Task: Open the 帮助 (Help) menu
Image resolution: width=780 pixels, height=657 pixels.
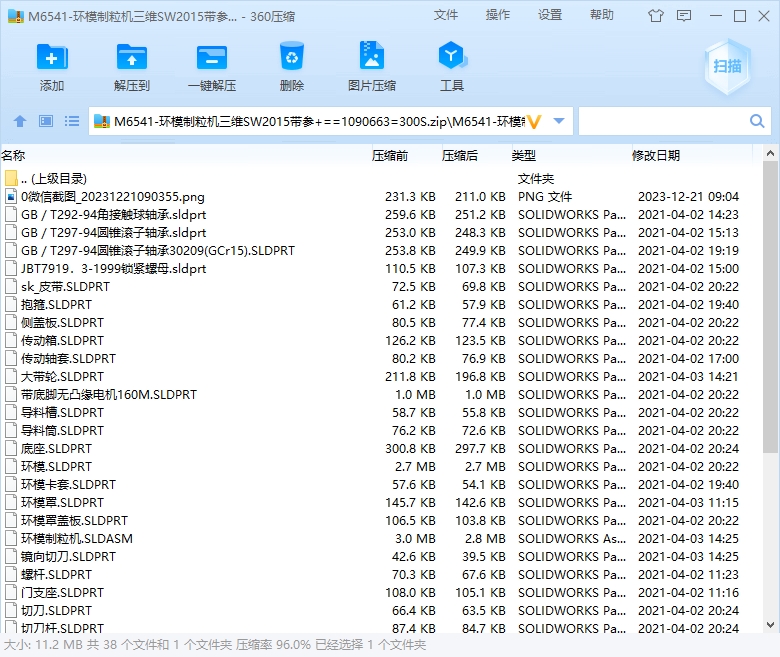Action: pyautogui.click(x=602, y=15)
